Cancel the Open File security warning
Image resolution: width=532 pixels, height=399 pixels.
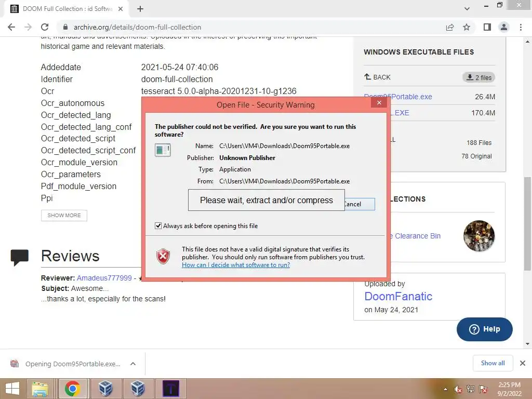360,204
